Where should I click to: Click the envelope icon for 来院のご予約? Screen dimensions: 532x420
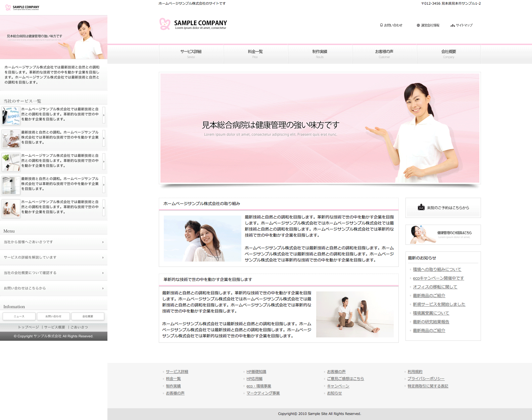tap(421, 207)
